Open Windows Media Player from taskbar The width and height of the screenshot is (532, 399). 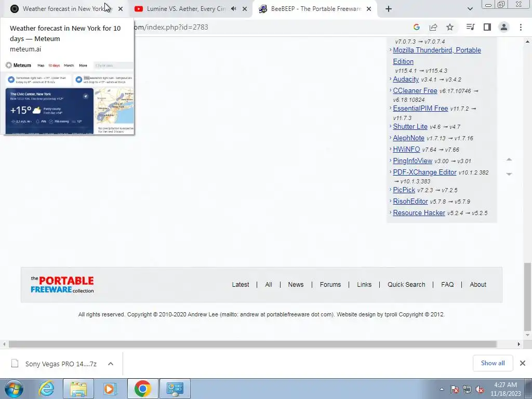pos(110,389)
